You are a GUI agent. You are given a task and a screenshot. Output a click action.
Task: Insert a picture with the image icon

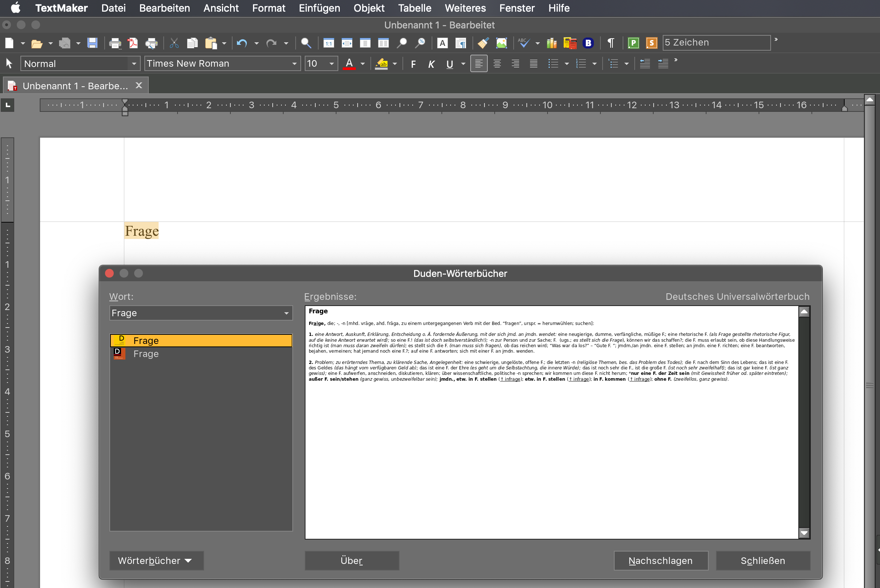[x=501, y=43]
